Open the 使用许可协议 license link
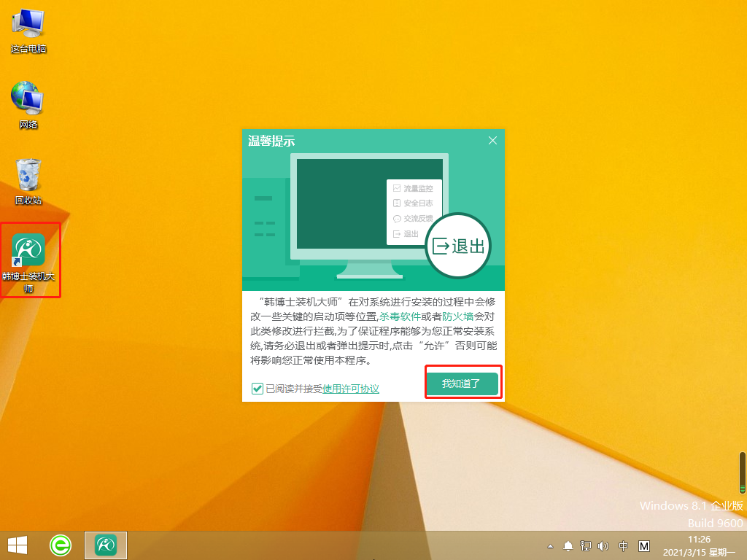The height and width of the screenshot is (560, 747). [351, 389]
